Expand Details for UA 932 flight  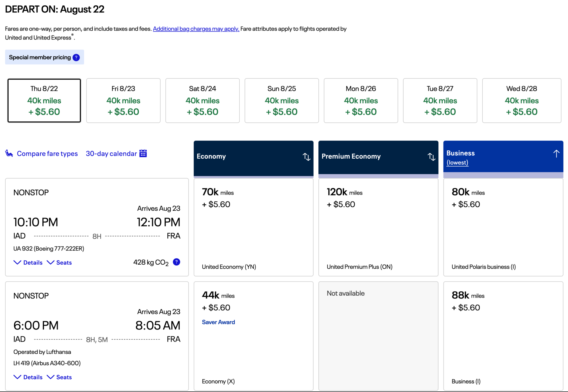28,262
